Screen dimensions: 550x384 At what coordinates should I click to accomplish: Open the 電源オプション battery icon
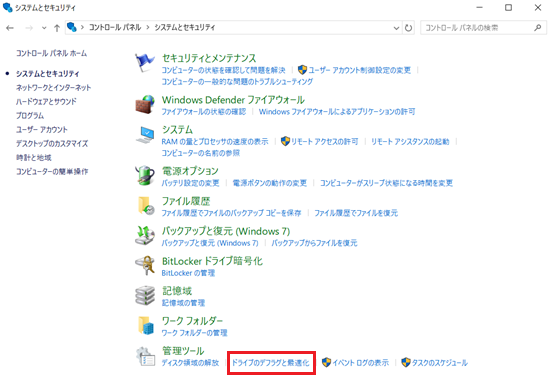tap(145, 175)
